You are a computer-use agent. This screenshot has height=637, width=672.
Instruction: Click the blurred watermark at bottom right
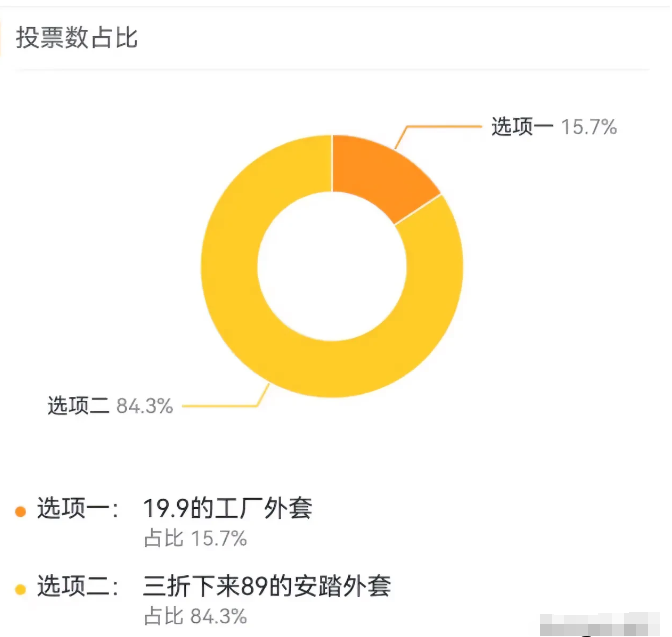pos(599,625)
